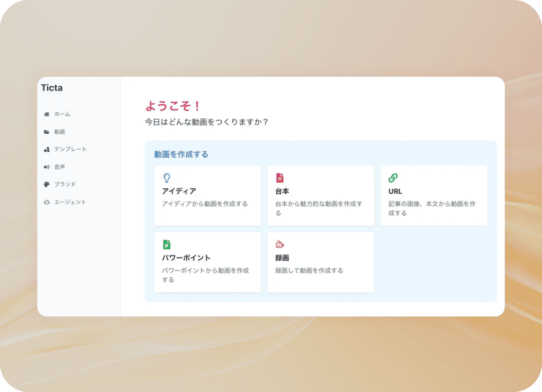Choose パワーポイントから動画を作成する description
Viewport: 542px width, 392px height.
coord(205,275)
